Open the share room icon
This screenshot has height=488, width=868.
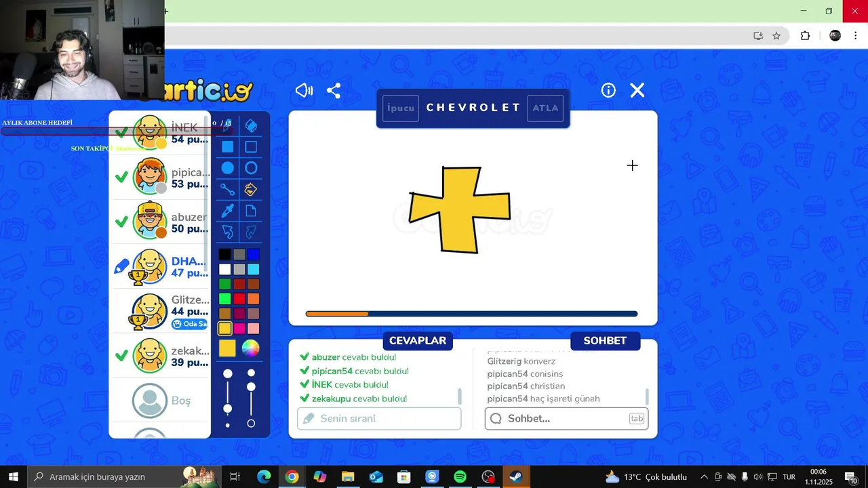pos(334,90)
